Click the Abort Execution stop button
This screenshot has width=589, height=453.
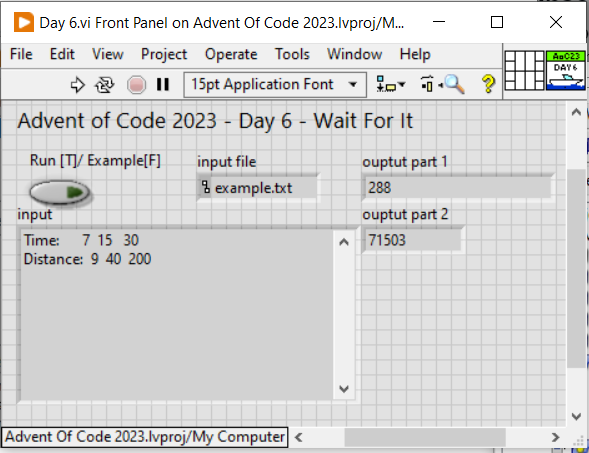[x=136, y=85]
